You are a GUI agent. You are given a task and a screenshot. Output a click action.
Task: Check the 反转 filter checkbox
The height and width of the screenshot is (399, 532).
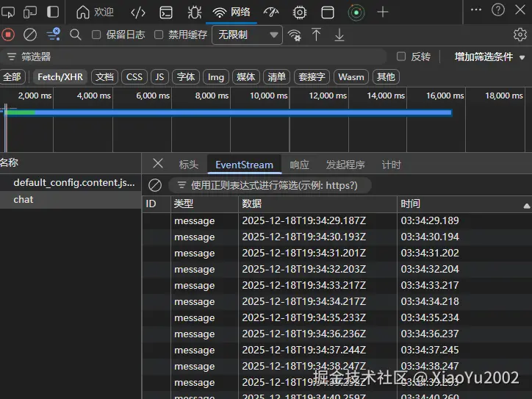(401, 57)
